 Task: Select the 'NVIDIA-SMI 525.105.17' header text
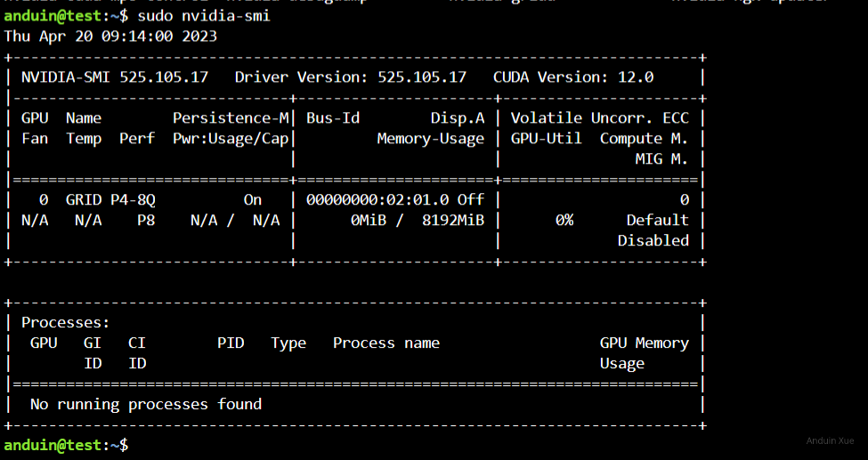(114, 77)
